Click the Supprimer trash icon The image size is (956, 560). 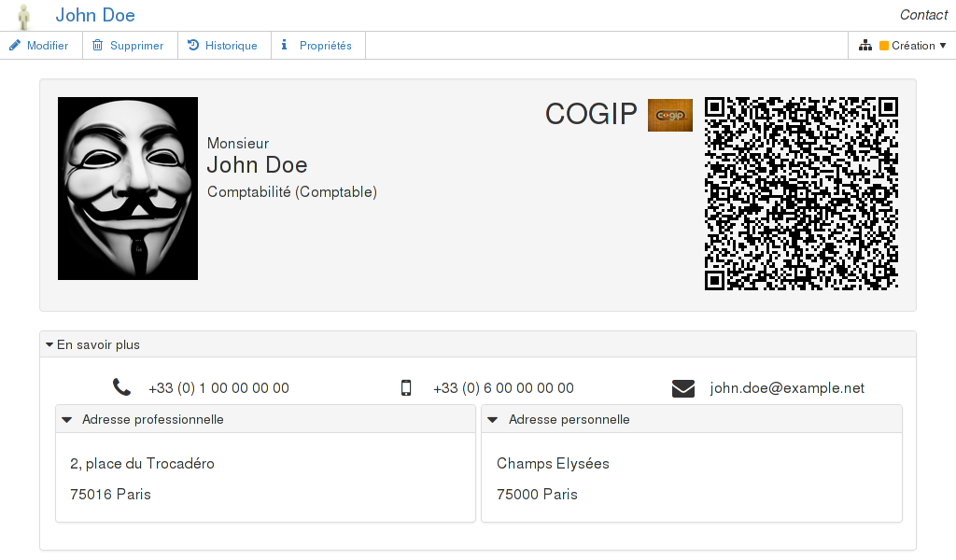click(97, 45)
